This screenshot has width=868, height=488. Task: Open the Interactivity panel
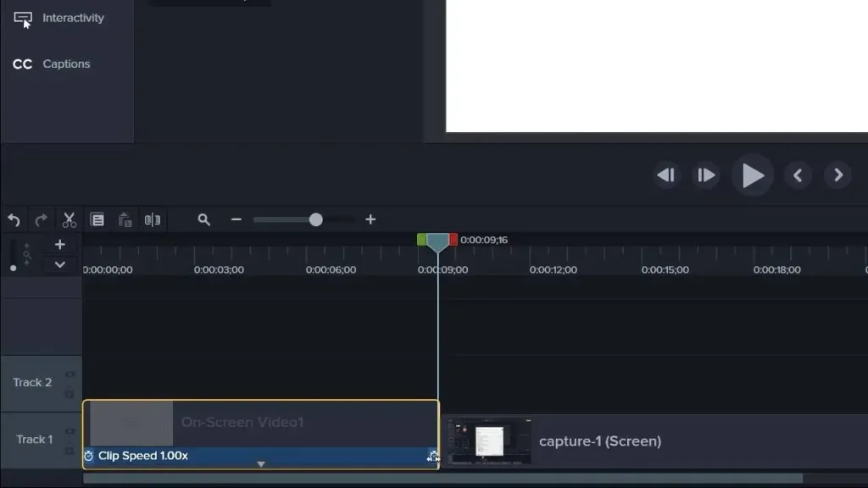(58, 19)
